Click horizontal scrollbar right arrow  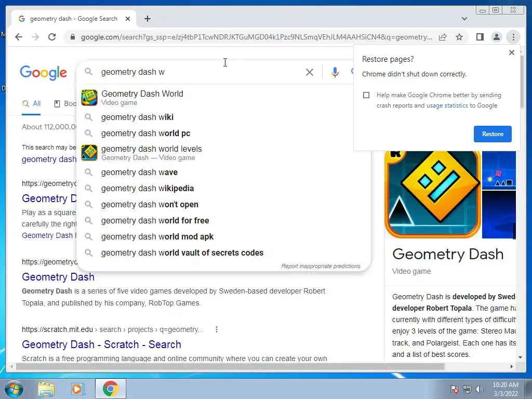pyautogui.click(x=512, y=367)
